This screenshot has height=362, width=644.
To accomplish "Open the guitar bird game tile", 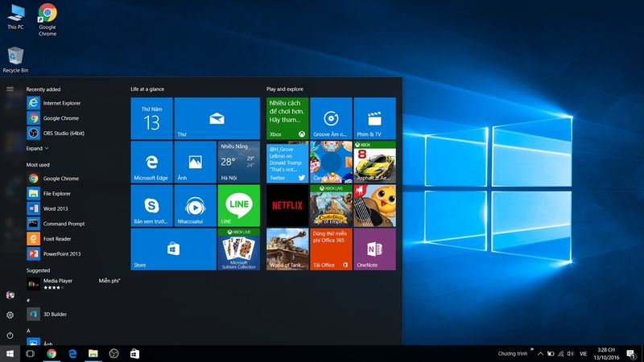I will pyautogui.click(x=374, y=206).
